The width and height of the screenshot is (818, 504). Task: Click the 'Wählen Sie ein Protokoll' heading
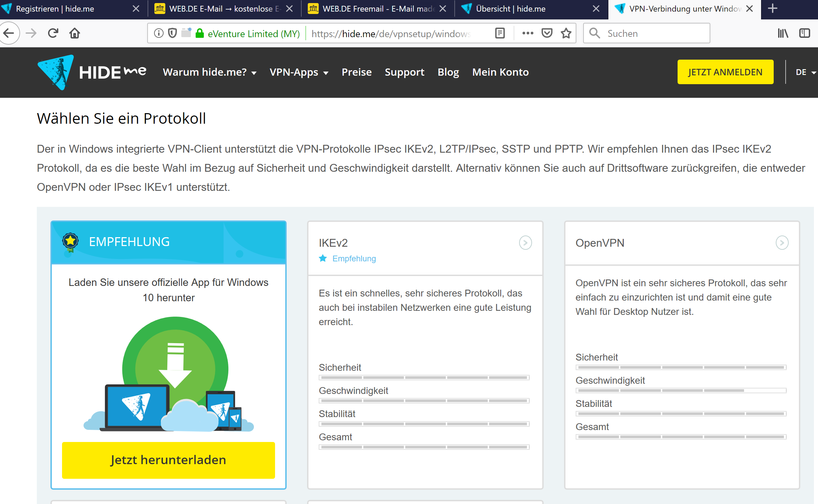[x=121, y=118]
